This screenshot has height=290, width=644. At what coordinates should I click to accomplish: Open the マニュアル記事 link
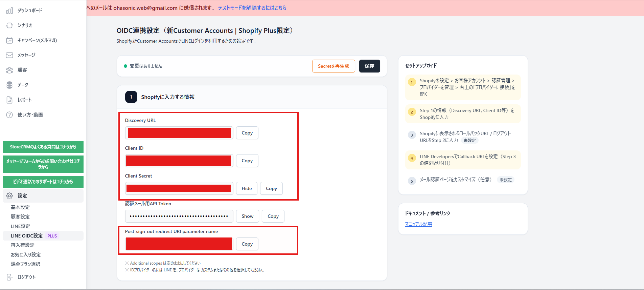pos(418,224)
